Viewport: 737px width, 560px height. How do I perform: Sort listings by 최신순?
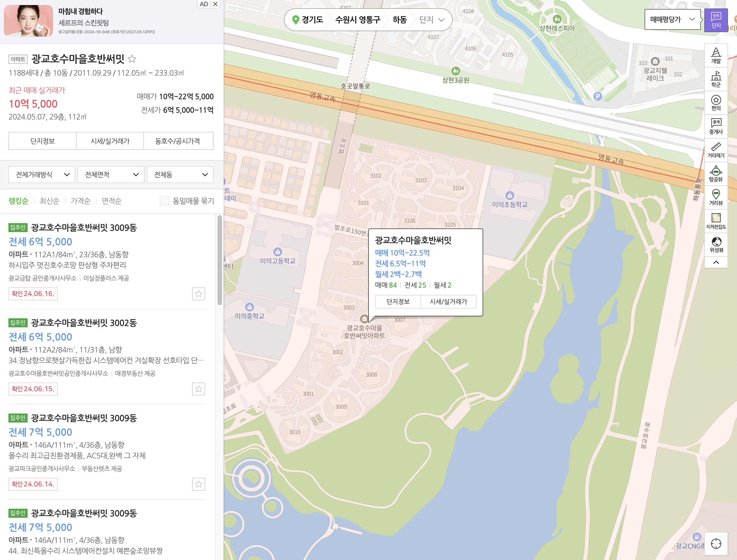49,201
